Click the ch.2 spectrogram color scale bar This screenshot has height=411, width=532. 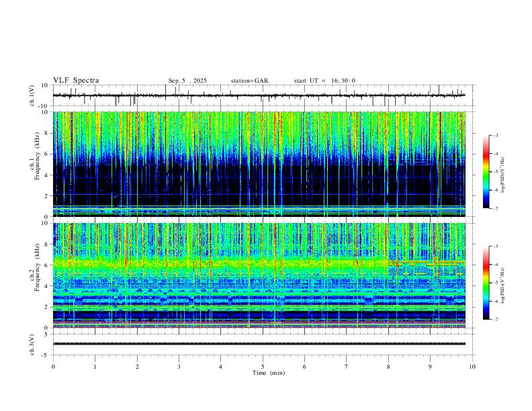tap(486, 283)
